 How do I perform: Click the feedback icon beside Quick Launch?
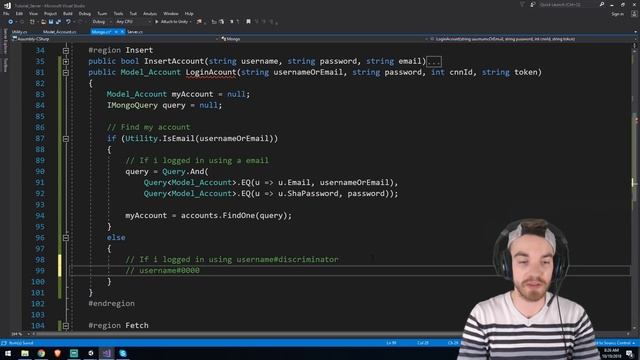pos(533,4)
